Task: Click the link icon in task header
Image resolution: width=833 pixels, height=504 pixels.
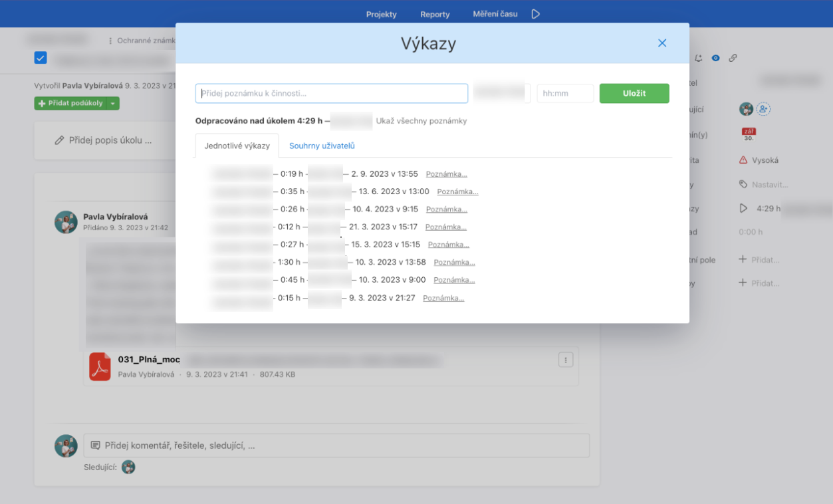Action: [x=733, y=58]
